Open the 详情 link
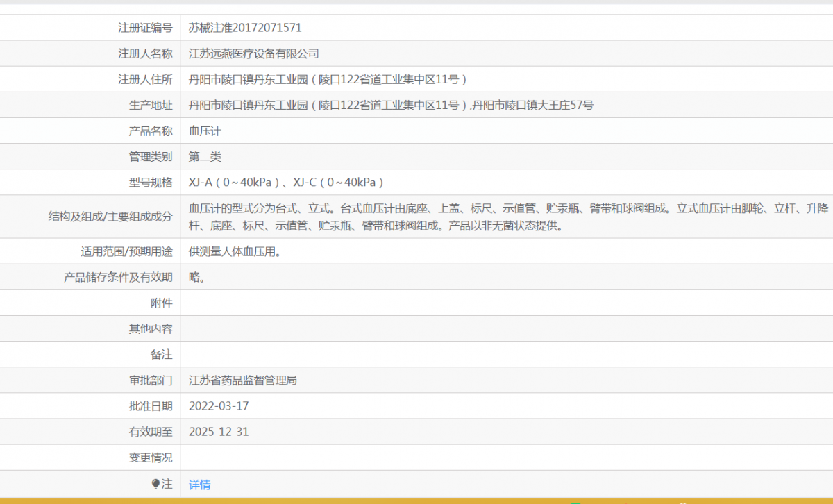The height and width of the screenshot is (504, 833). 200,485
